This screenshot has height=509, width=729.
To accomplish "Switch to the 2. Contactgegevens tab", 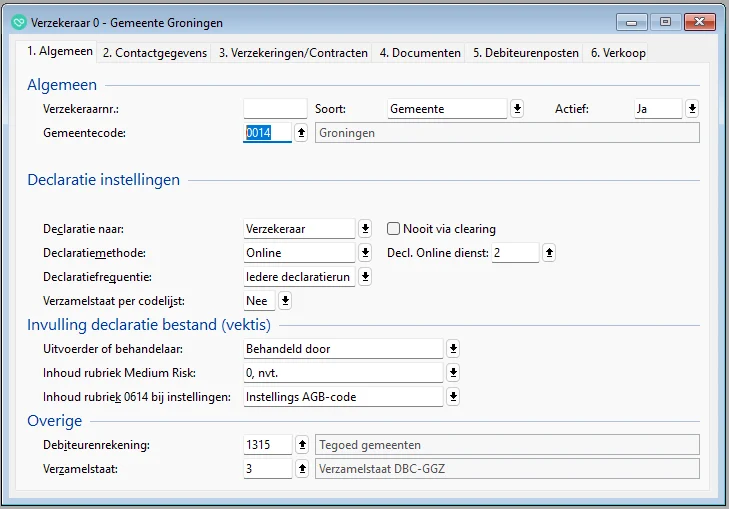I will click(x=154, y=53).
